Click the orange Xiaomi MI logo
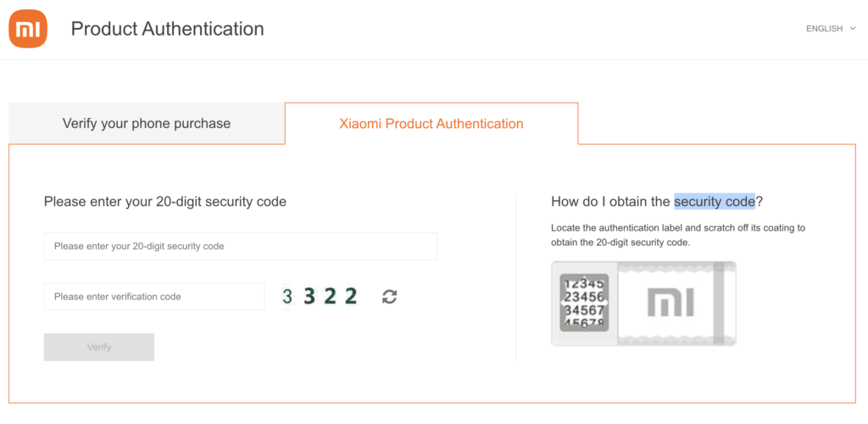This screenshot has height=424, width=868. tap(28, 30)
